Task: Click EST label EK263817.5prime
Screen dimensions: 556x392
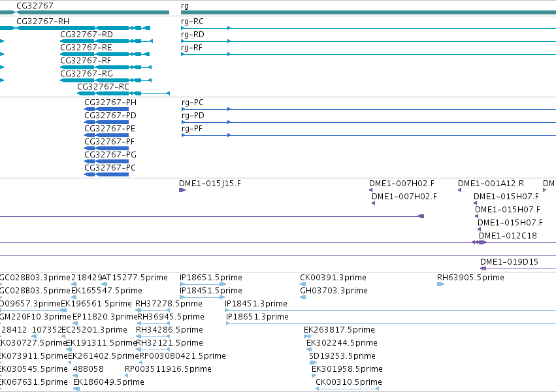Action: [x=339, y=330]
